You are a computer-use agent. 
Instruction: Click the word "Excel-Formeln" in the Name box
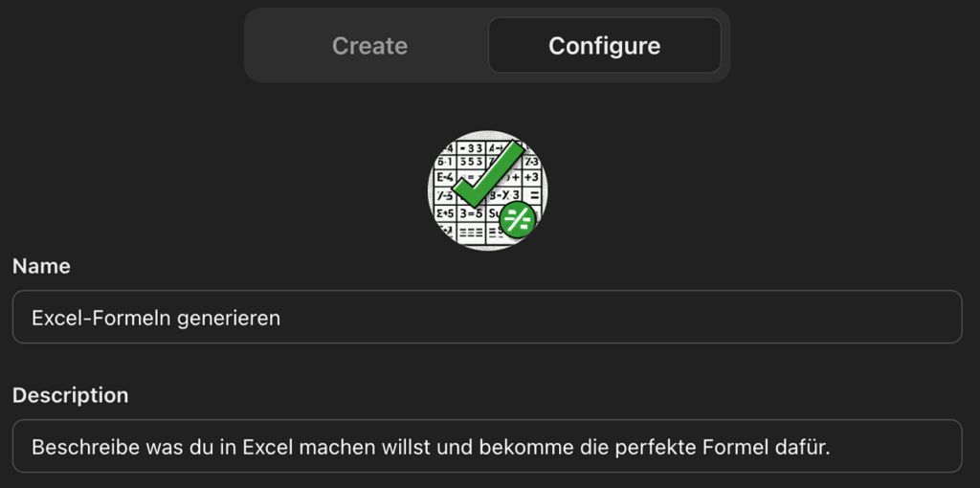pos(90,318)
